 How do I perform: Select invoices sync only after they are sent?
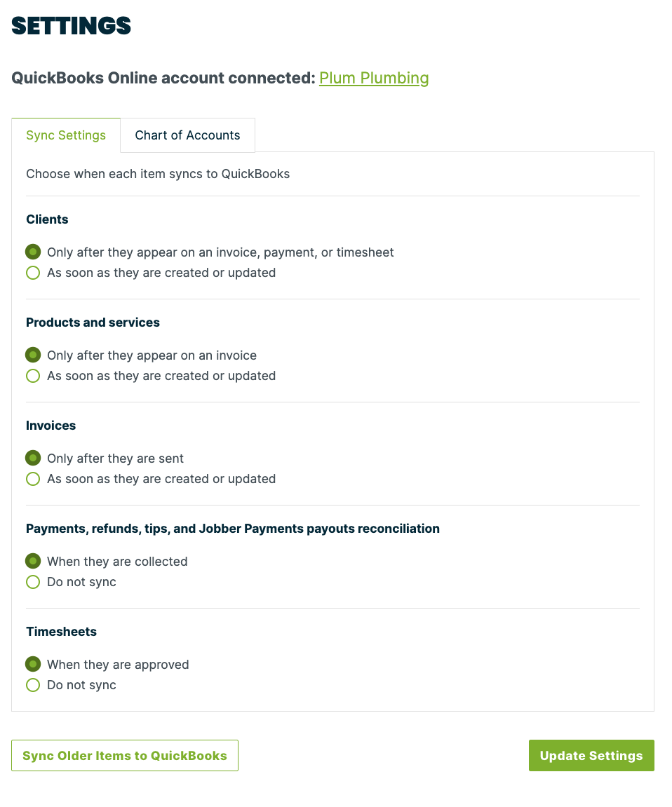tap(33, 458)
